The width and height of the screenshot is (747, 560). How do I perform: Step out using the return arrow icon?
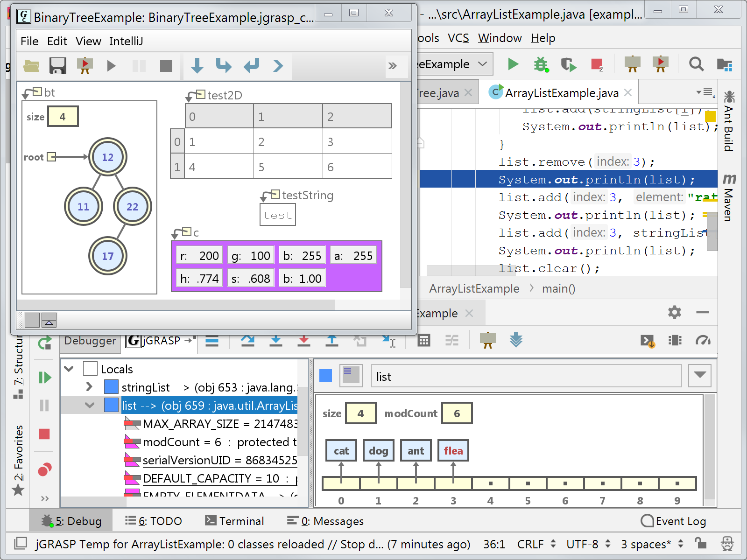(x=251, y=66)
